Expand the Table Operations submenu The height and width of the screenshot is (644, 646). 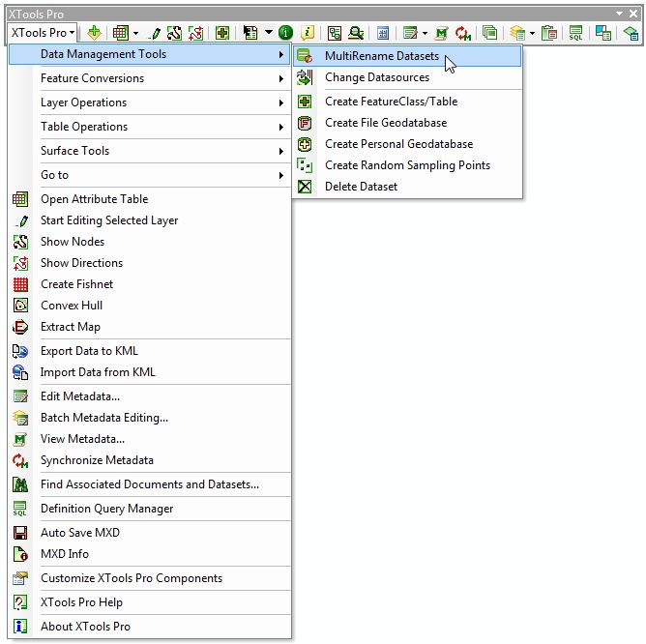coord(150,127)
